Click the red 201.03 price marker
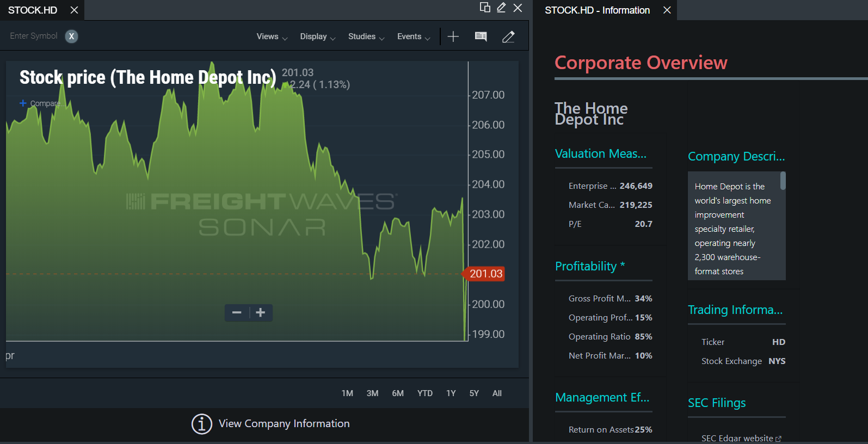868x444 pixels. pyautogui.click(x=484, y=274)
